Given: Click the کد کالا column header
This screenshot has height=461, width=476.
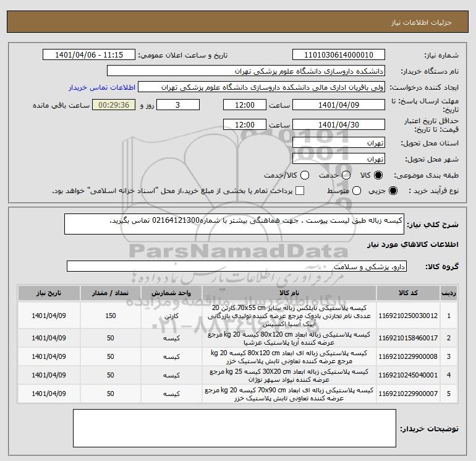Looking at the screenshot, I should [x=408, y=293].
